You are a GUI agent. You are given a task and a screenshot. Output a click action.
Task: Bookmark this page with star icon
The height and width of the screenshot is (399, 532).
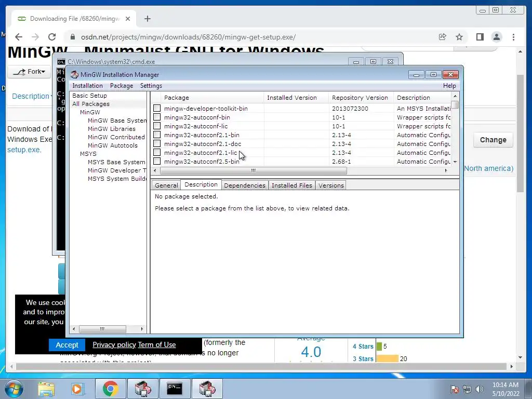pos(459,37)
